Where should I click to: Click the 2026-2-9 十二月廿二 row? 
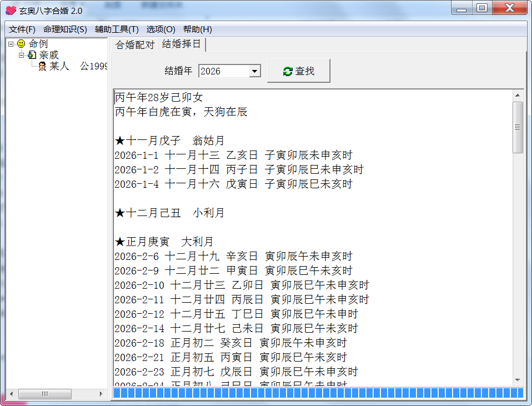233,271
